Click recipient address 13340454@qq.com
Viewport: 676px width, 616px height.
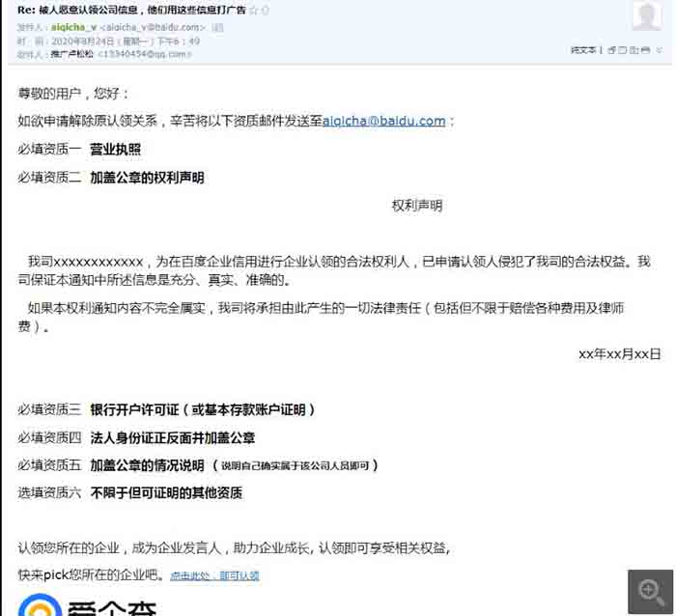[x=145, y=54]
